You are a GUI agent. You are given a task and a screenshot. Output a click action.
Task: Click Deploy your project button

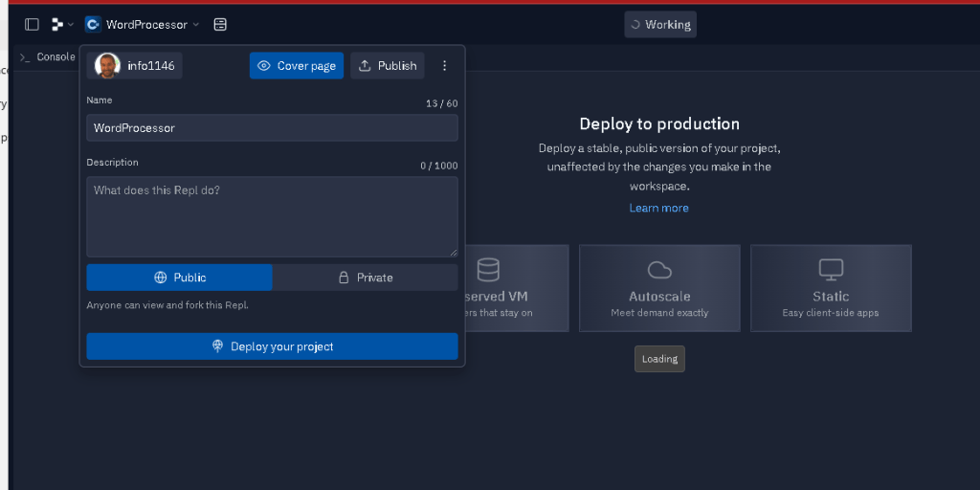[272, 346]
